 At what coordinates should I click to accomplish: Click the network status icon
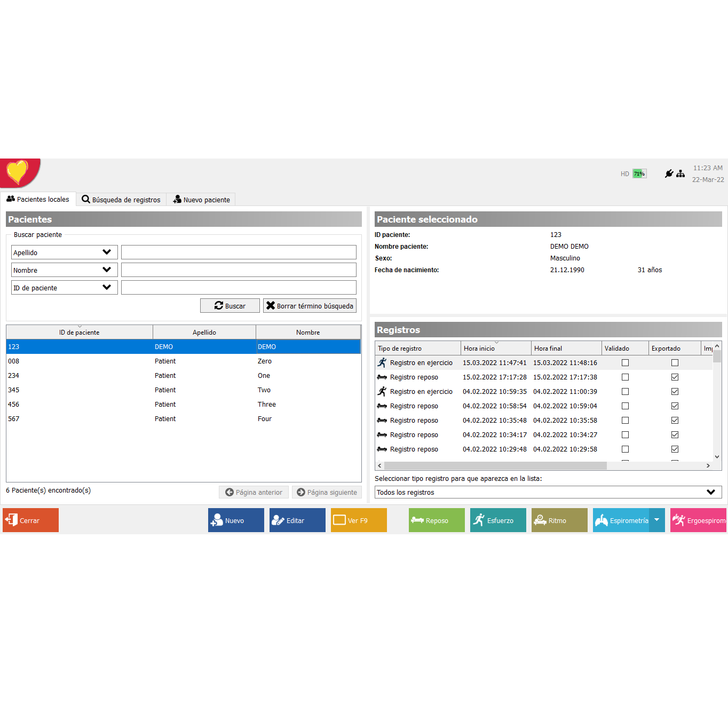click(680, 173)
